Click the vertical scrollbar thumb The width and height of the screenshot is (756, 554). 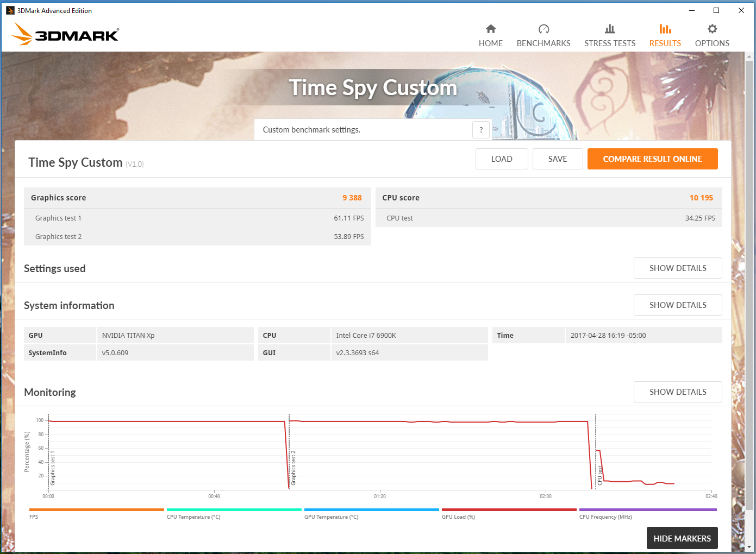pyautogui.click(x=749, y=286)
